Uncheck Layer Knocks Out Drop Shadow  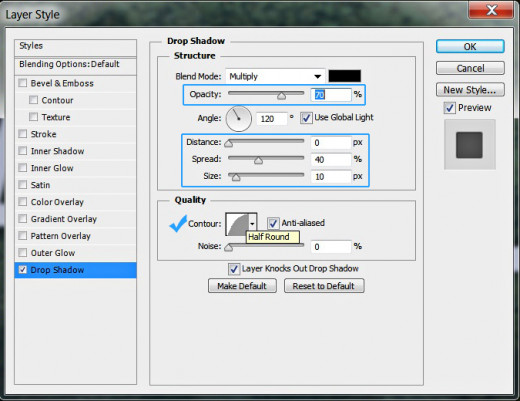click(234, 269)
